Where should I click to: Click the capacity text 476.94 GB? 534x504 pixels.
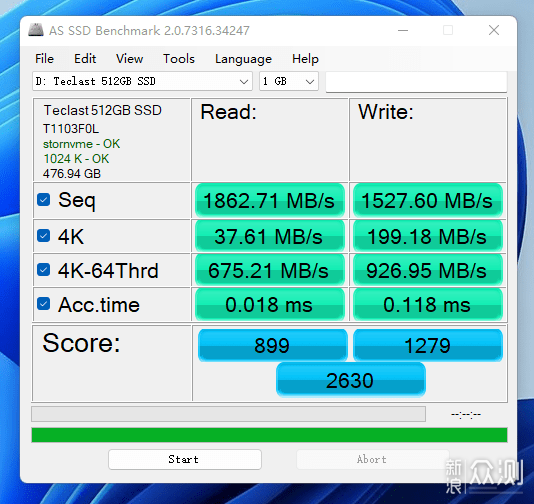tap(72, 174)
